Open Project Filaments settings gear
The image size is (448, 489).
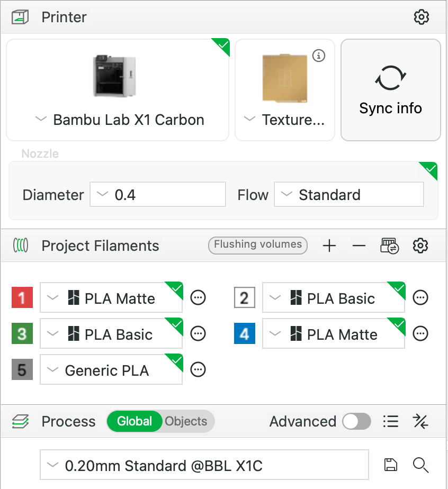click(421, 246)
